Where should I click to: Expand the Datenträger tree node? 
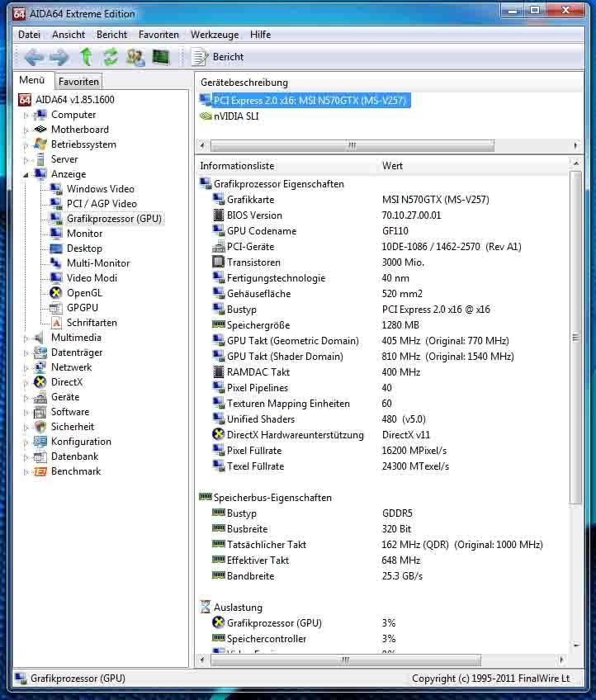[26, 352]
